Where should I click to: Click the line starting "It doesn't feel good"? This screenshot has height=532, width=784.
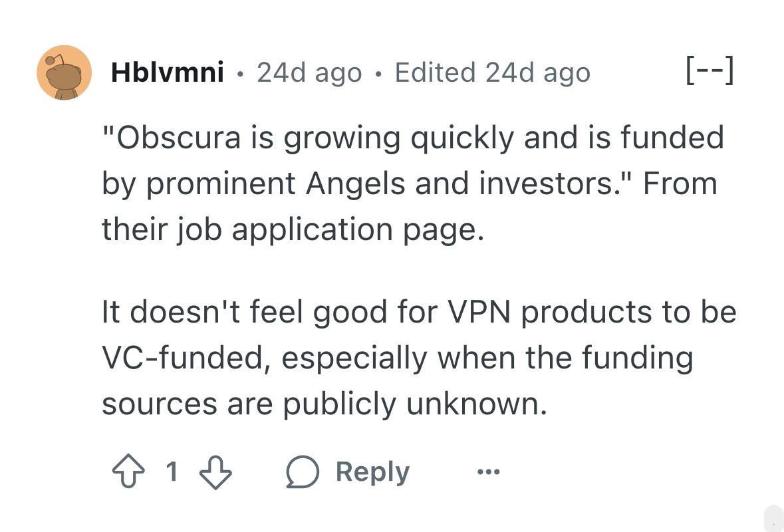tap(419, 313)
